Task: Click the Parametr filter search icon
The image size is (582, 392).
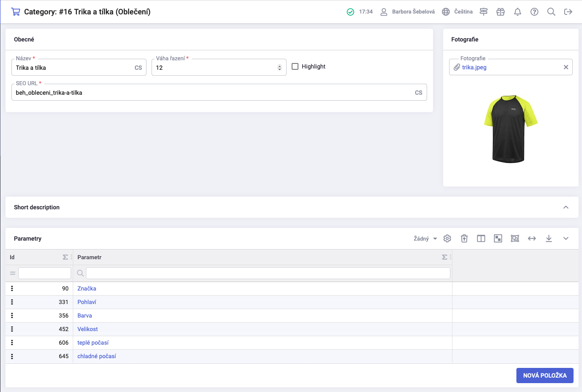Action: (80, 273)
